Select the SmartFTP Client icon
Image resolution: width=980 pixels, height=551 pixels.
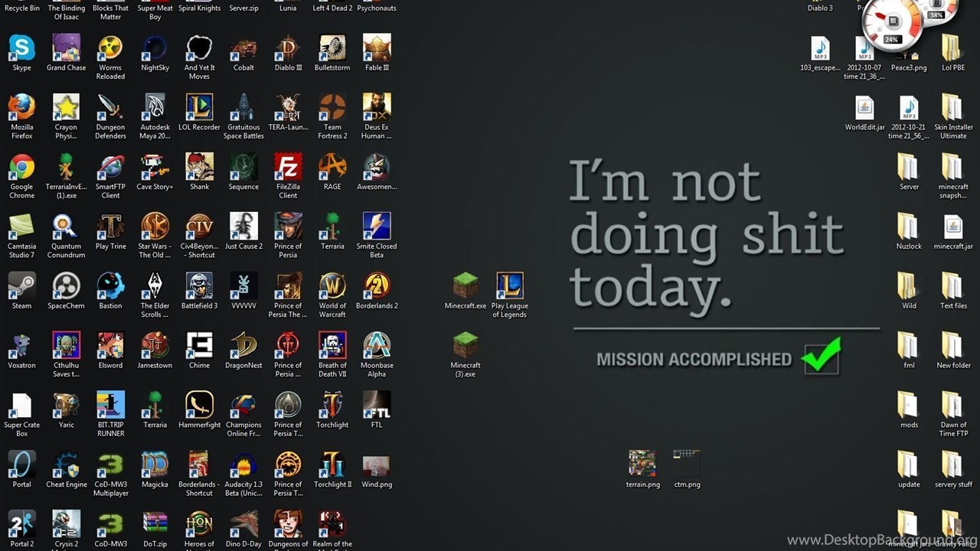(110, 168)
